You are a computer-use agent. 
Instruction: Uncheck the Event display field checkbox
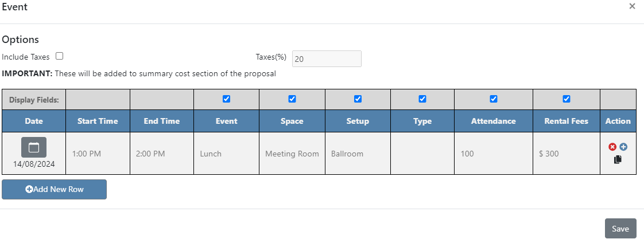pyautogui.click(x=226, y=99)
